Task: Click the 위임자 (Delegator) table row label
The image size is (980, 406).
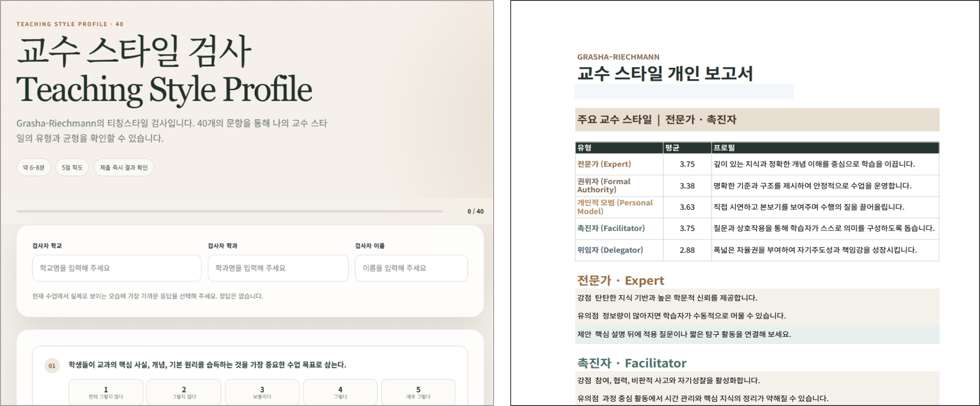Action: pyautogui.click(x=610, y=250)
